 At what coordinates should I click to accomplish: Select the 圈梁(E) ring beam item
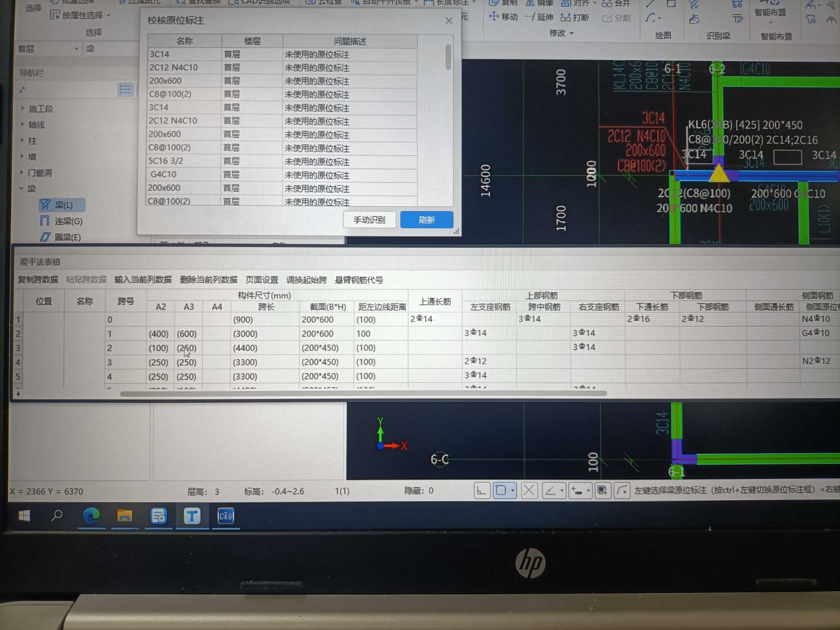pyautogui.click(x=61, y=237)
